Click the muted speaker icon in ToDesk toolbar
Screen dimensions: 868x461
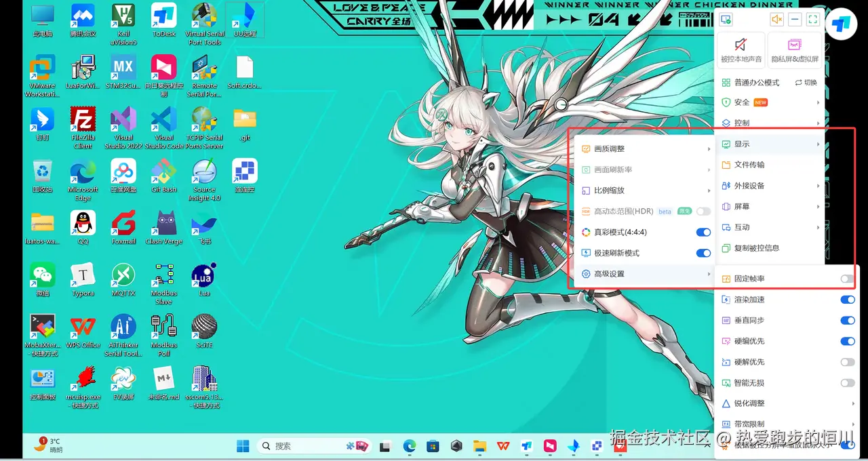coord(777,20)
